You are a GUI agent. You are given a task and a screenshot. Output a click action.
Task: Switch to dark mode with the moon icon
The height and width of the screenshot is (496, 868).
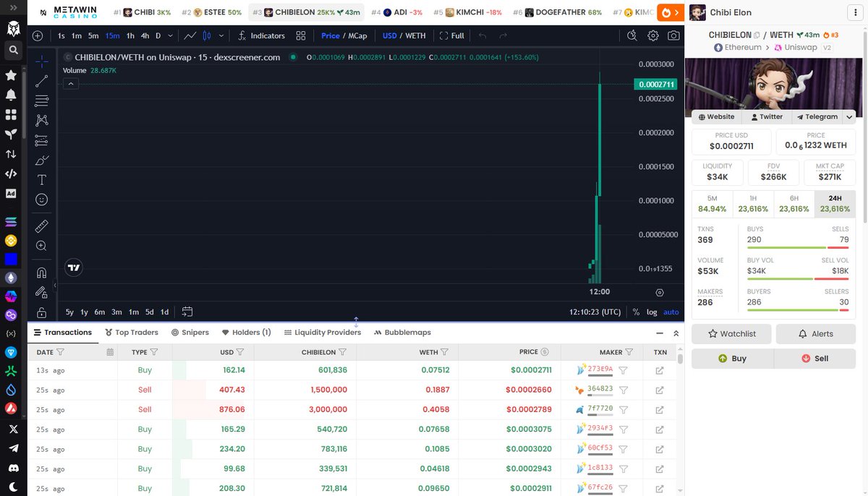tap(12, 487)
